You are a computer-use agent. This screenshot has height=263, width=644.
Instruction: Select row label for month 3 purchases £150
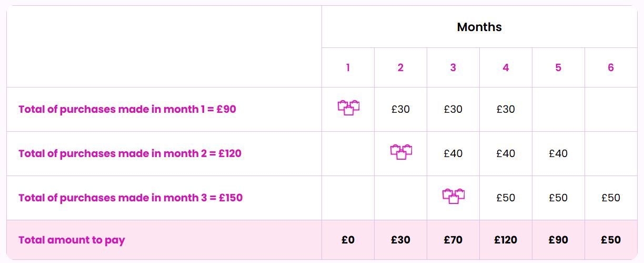[x=130, y=198]
